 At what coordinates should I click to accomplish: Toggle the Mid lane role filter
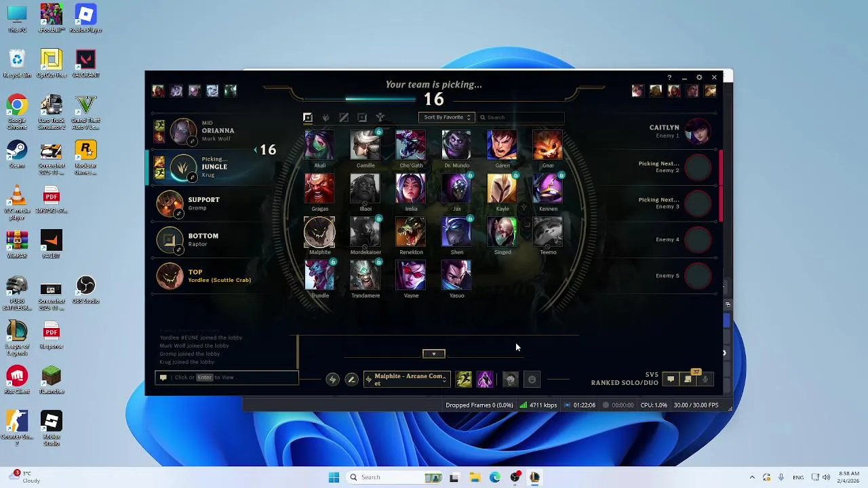point(344,117)
